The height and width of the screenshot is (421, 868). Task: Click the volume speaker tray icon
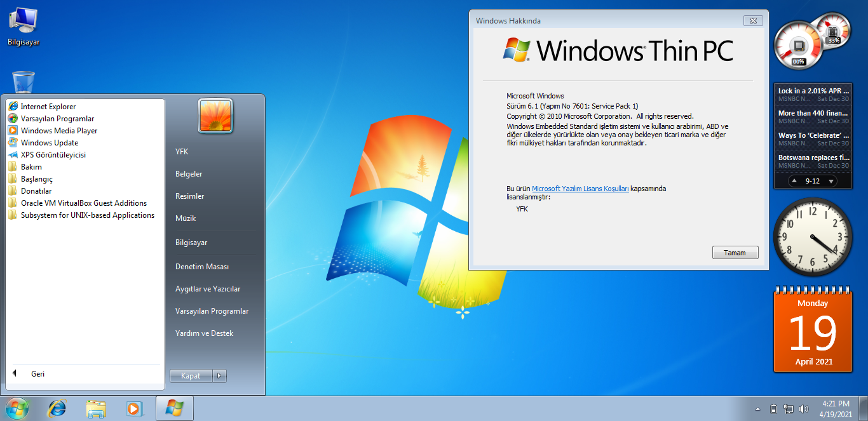pyautogui.click(x=804, y=409)
